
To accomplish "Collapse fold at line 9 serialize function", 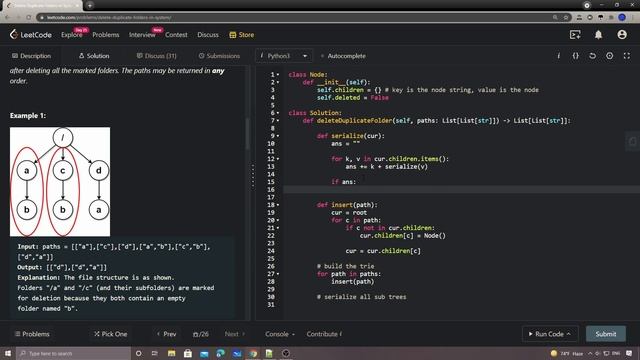I will 278,136.
